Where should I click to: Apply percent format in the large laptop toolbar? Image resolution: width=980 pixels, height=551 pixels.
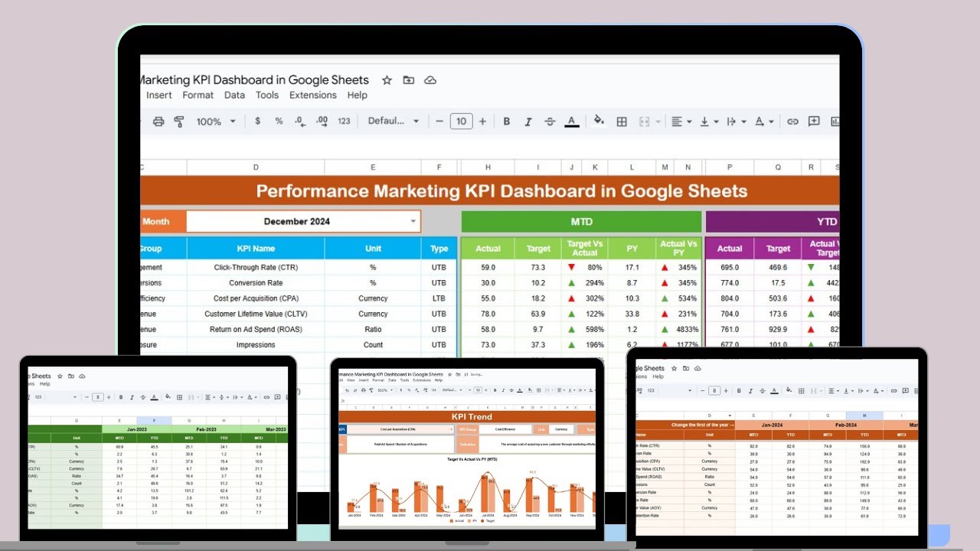(279, 121)
